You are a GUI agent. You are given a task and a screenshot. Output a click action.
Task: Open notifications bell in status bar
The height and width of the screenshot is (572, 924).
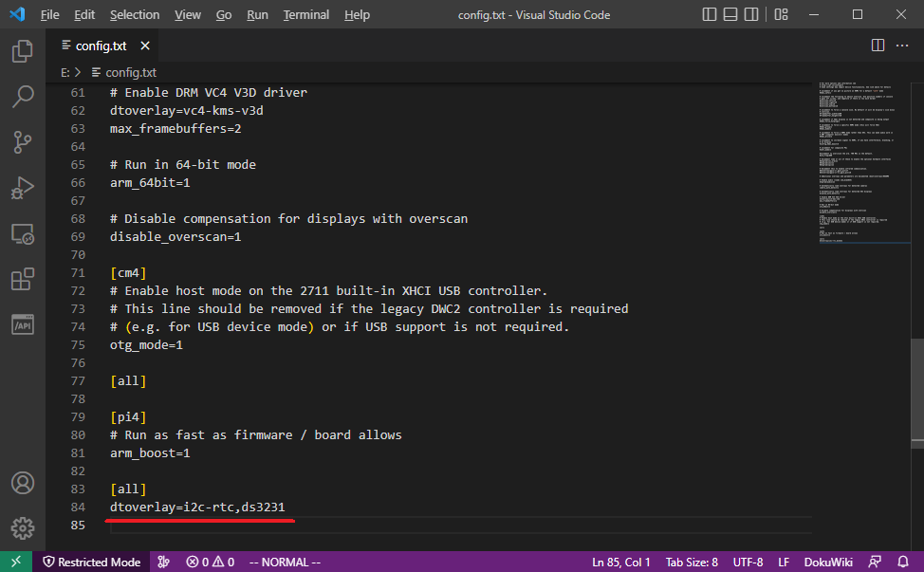pos(903,562)
